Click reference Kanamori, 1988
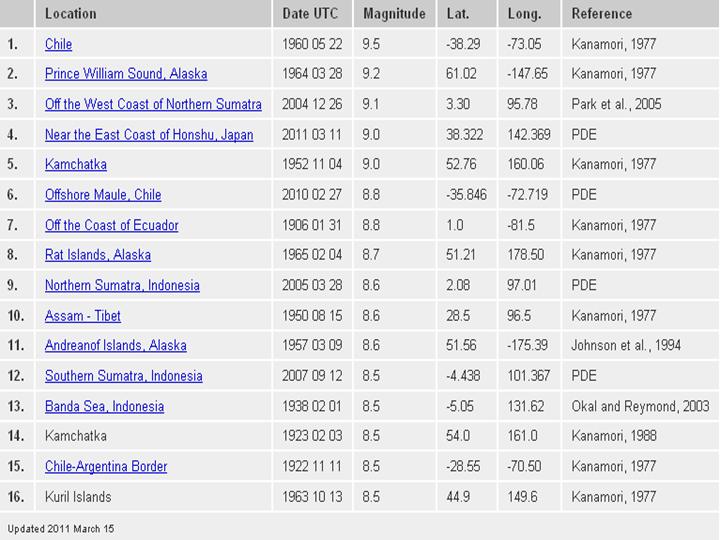 (614, 436)
